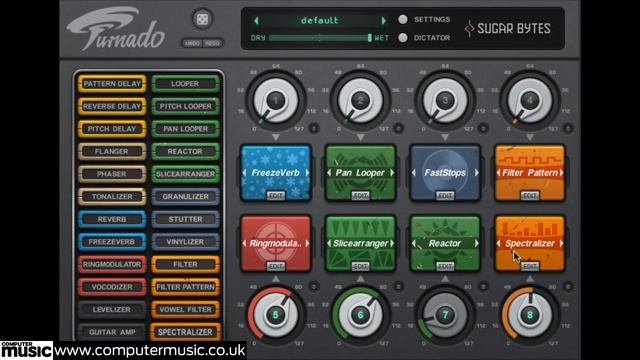Pick Tonalizer in the effect list
The image size is (640, 360).
(112, 196)
